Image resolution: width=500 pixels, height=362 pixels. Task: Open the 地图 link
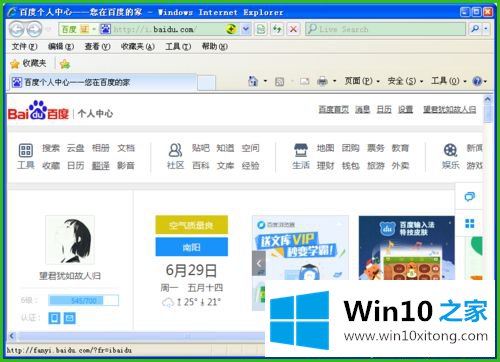click(325, 148)
